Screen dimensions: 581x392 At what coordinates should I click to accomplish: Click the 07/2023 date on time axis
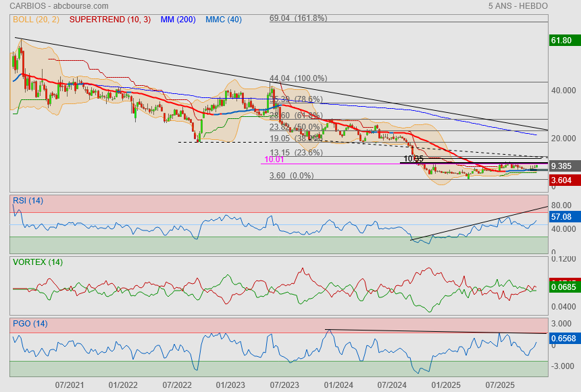(284, 385)
